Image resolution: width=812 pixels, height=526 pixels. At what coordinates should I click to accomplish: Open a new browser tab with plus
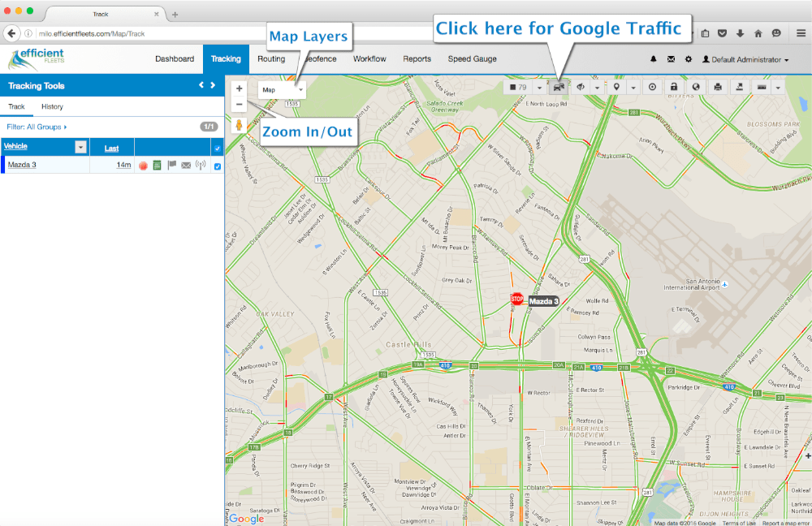[x=175, y=15]
